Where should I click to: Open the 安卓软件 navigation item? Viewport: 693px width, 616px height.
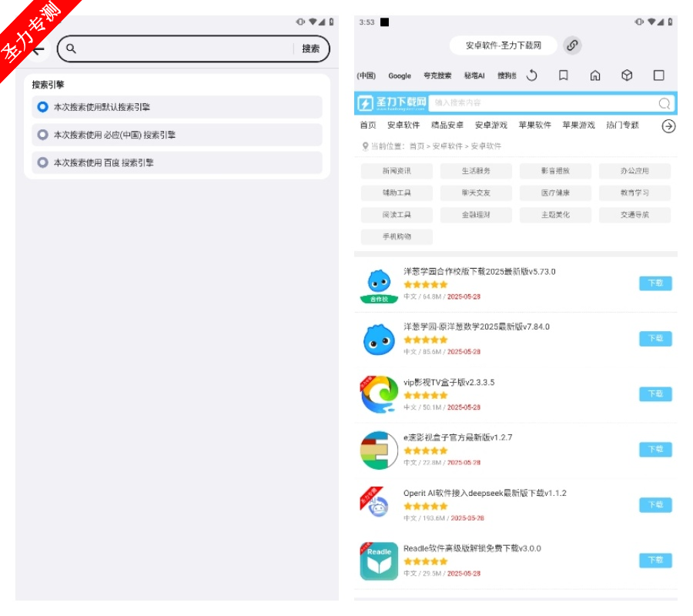click(403, 125)
